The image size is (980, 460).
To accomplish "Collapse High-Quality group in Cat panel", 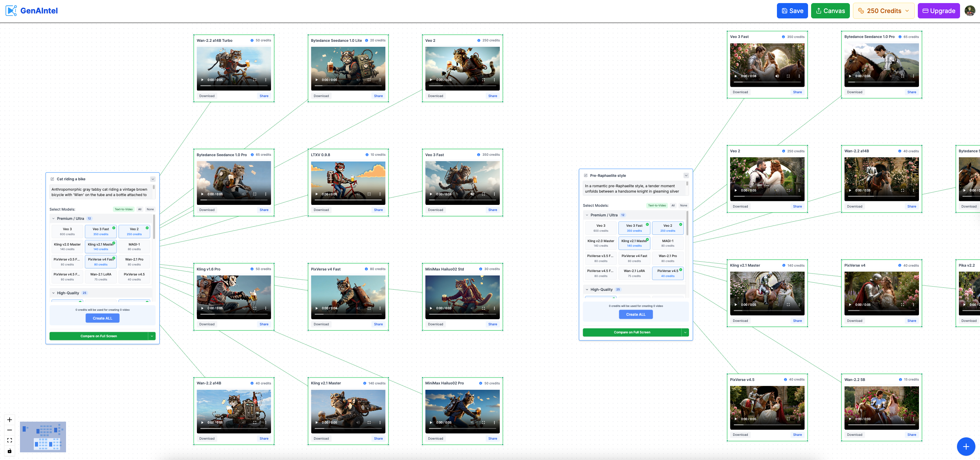I will tap(53, 293).
